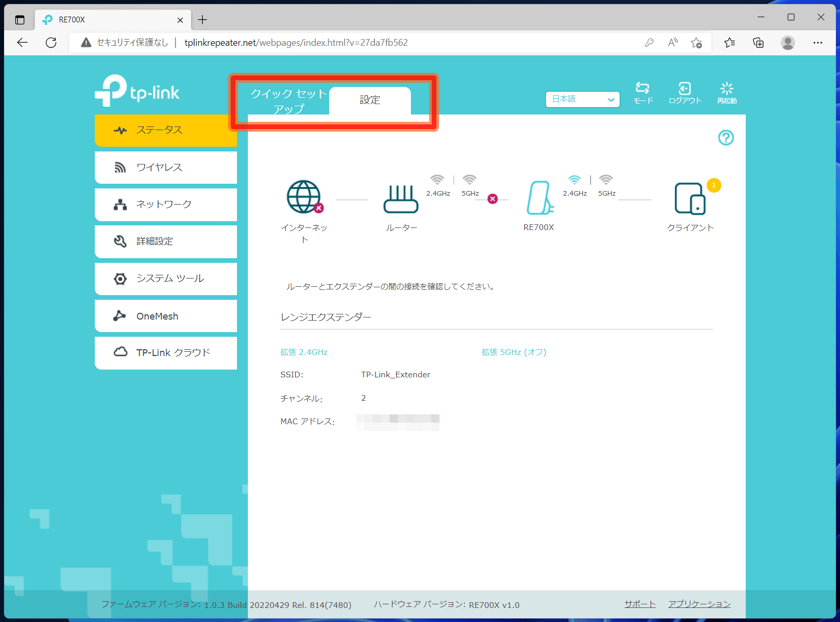Close the RE700X browser tab
This screenshot has width=840, height=622.
click(180, 20)
